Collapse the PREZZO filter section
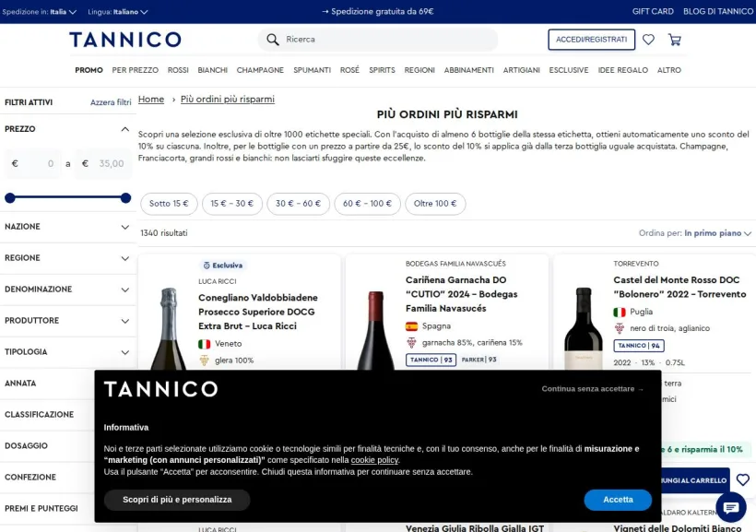The image size is (756, 532). 124,129
